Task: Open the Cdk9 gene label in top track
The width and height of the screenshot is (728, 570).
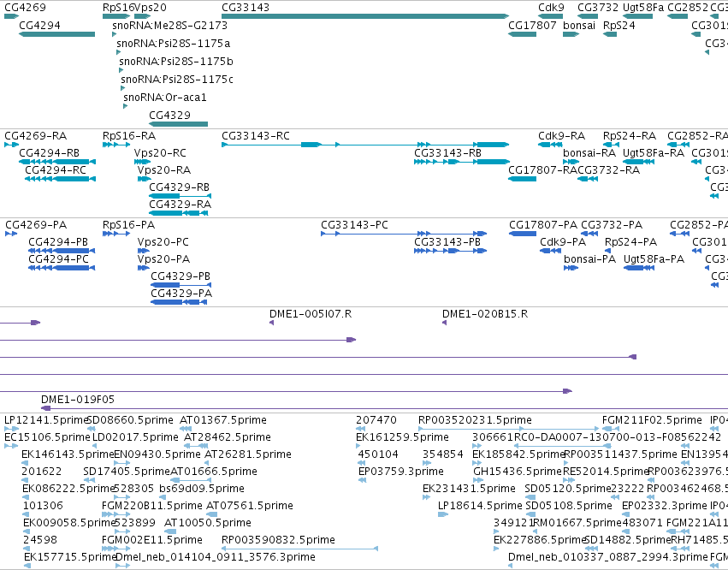Action: pyautogui.click(x=551, y=8)
